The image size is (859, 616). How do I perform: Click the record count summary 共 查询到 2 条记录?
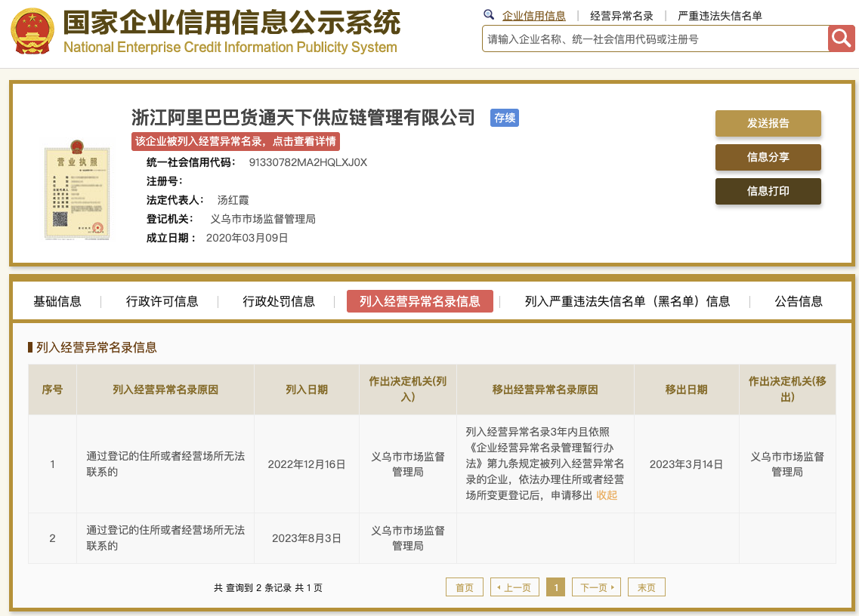(x=252, y=587)
